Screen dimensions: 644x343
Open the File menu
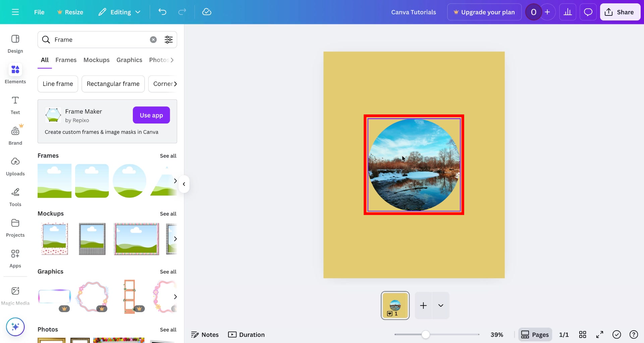tap(39, 12)
